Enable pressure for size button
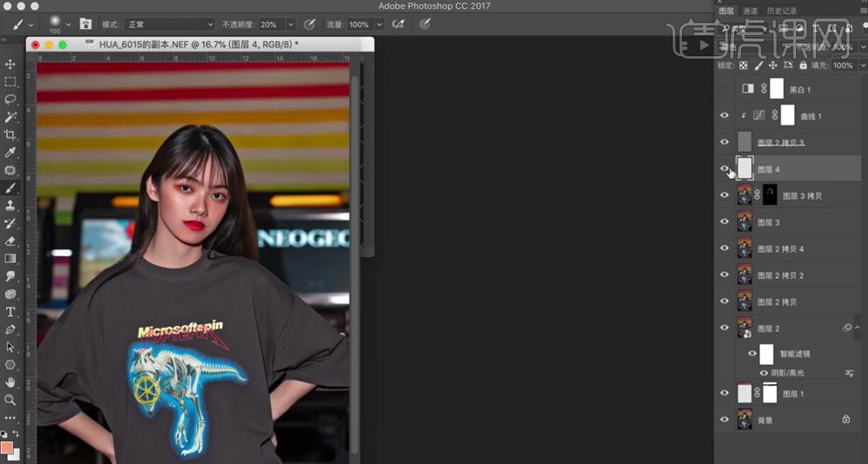868x464 pixels. coord(424,25)
